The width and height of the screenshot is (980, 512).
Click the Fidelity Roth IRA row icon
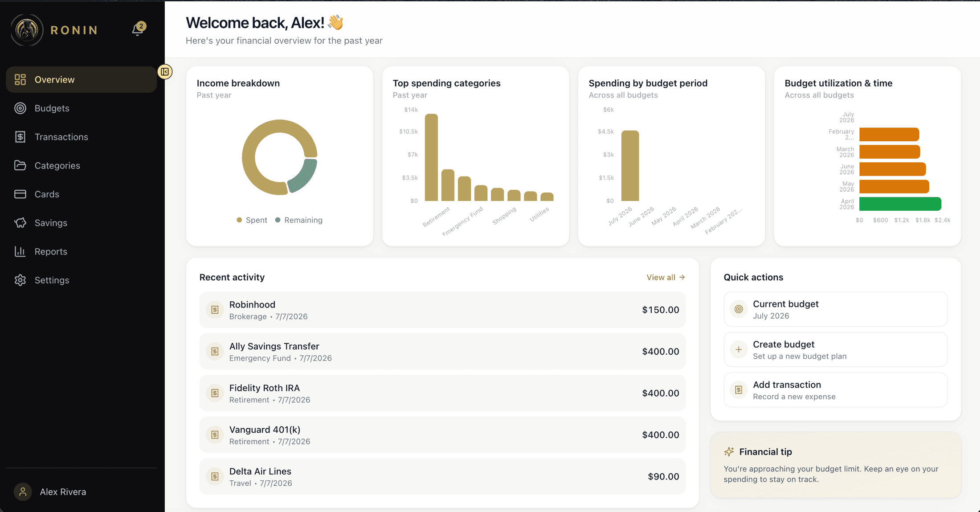pos(215,393)
